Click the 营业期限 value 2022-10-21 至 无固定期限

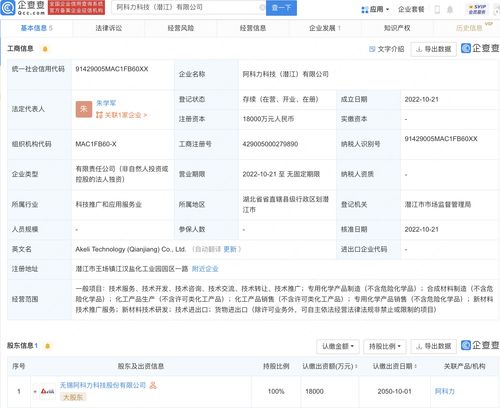coord(281,174)
